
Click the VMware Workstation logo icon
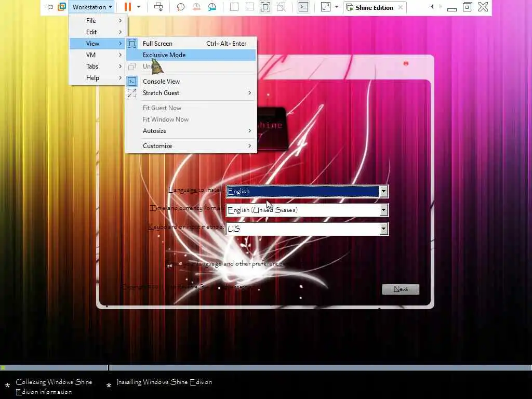tap(62, 7)
